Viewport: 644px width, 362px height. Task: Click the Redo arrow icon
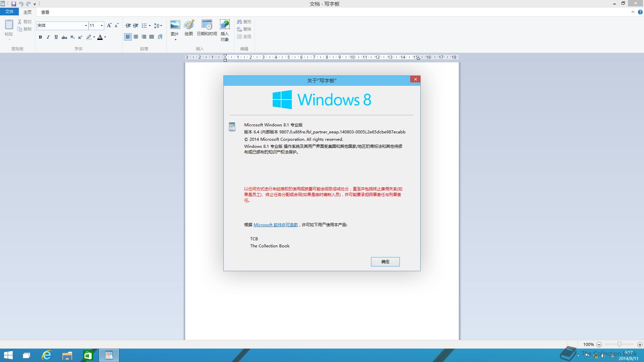coord(28,4)
